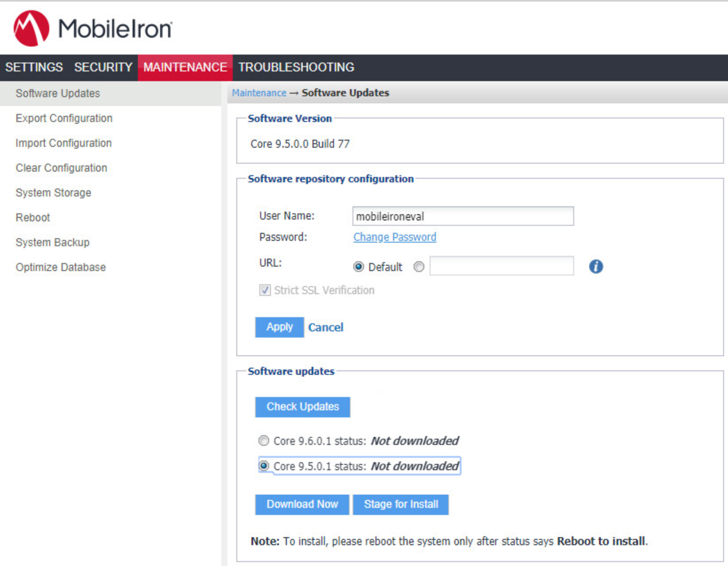The image size is (728, 566).
Task: Select the custom URL radio button
Action: click(419, 267)
